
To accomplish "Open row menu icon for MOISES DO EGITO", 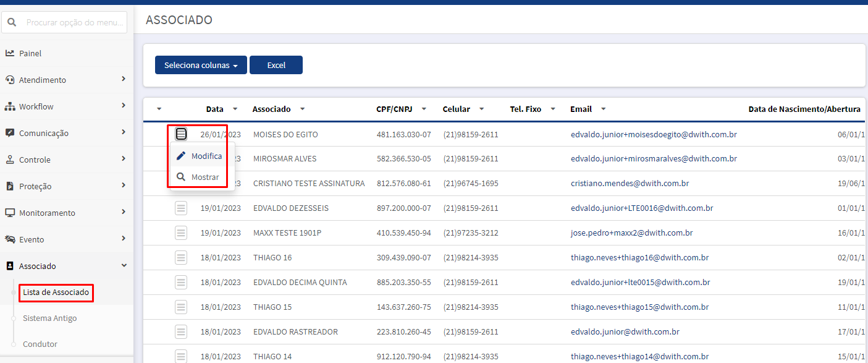I will point(181,134).
